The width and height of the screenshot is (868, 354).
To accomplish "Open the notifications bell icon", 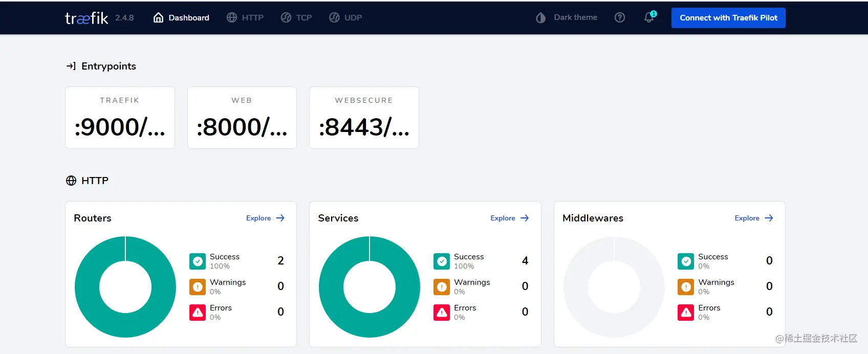I will coord(649,17).
